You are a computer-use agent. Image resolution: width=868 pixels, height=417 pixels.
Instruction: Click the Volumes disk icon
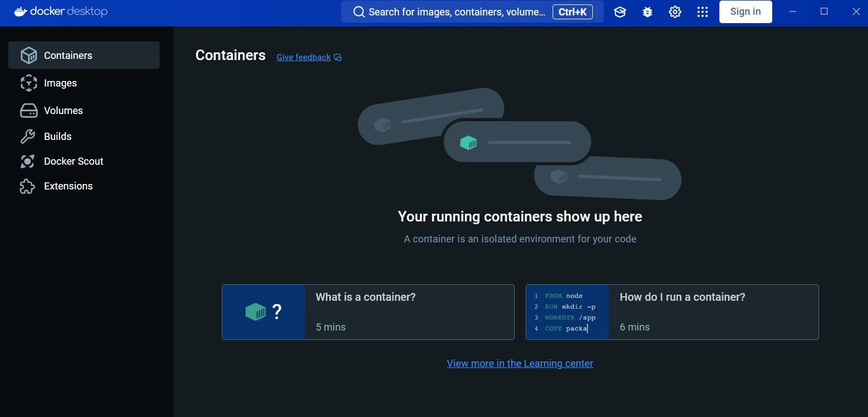point(29,110)
